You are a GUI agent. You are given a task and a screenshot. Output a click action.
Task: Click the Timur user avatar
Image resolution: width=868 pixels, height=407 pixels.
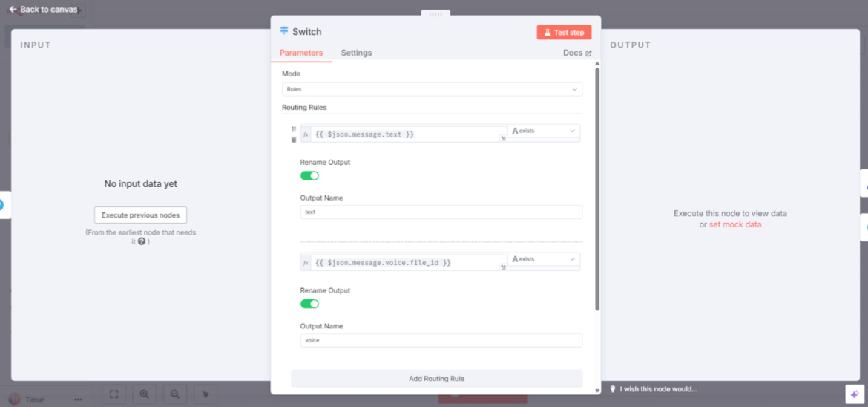point(14,400)
